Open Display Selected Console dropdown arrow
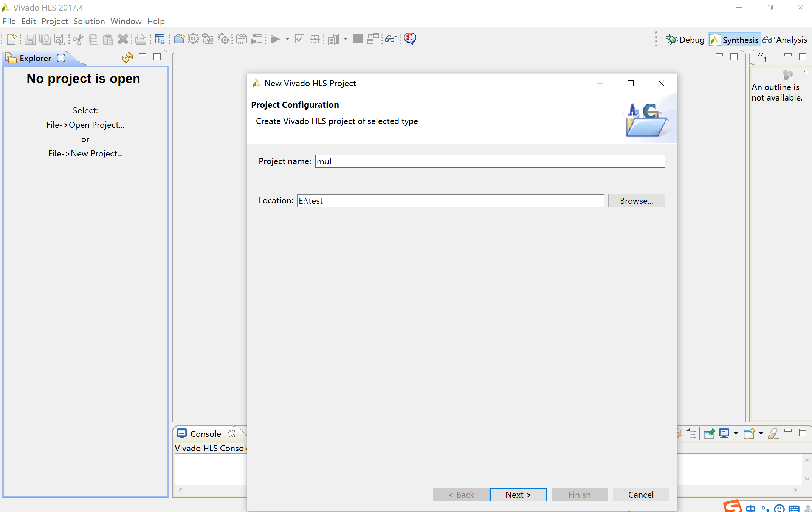Viewport: 812px width, 512px height. tap(736, 433)
